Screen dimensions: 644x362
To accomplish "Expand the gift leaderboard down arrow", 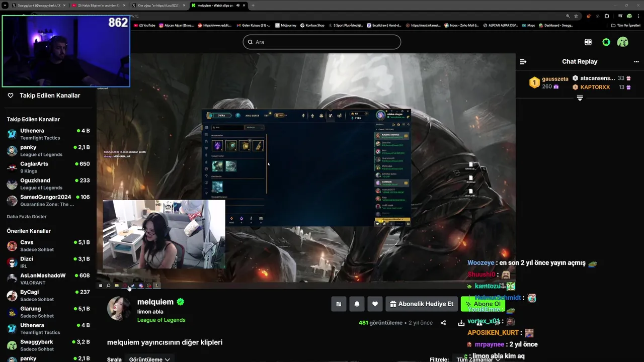I will (x=580, y=98).
